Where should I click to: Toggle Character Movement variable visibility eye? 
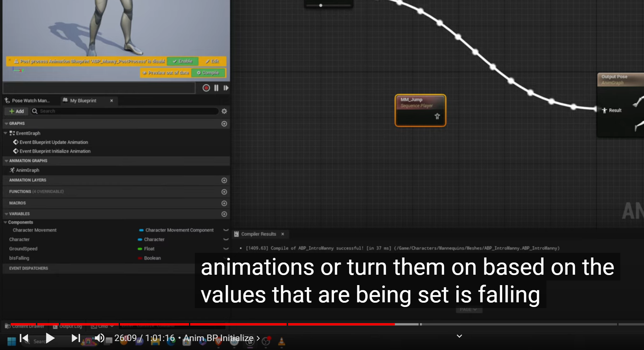coord(226,230)
